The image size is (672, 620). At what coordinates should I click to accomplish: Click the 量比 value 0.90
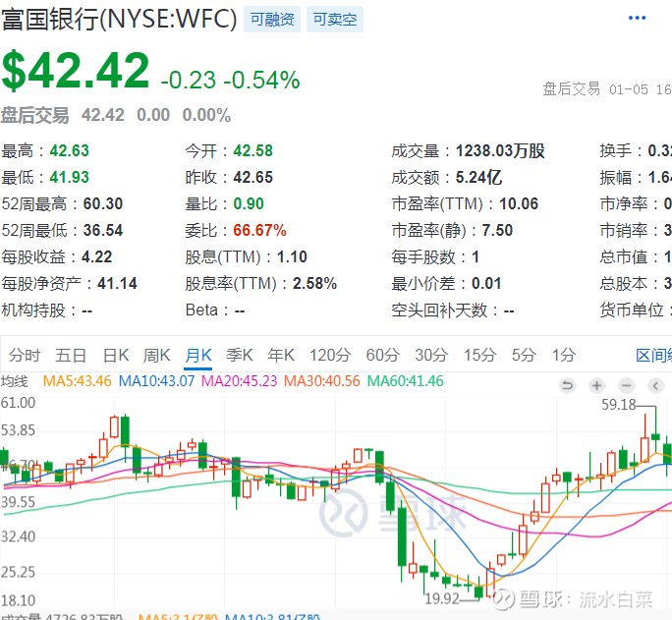click(x=249, y=204)
